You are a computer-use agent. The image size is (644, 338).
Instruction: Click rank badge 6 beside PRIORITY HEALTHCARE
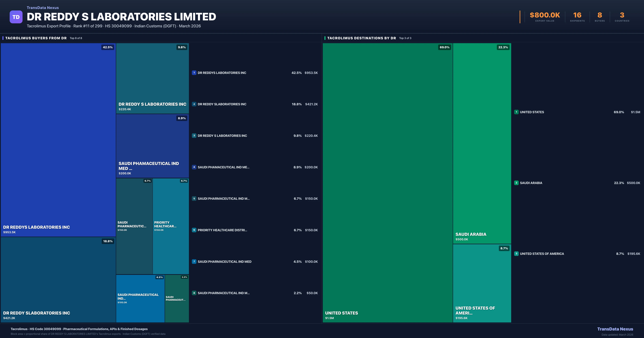point(194,230)
